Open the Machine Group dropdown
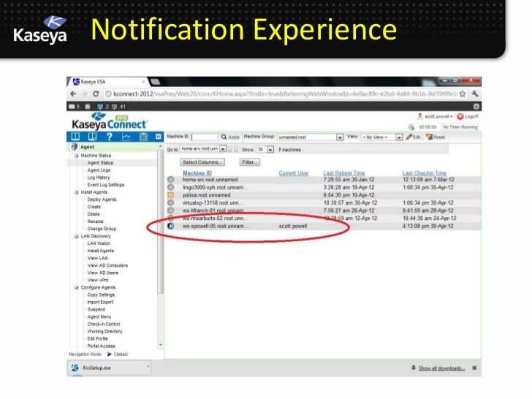 (x=340, y=137)
